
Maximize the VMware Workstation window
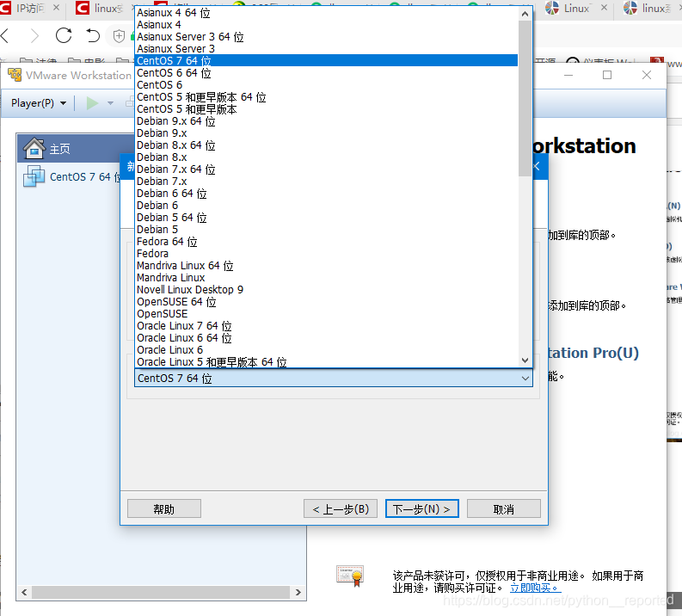pos(607,75)
